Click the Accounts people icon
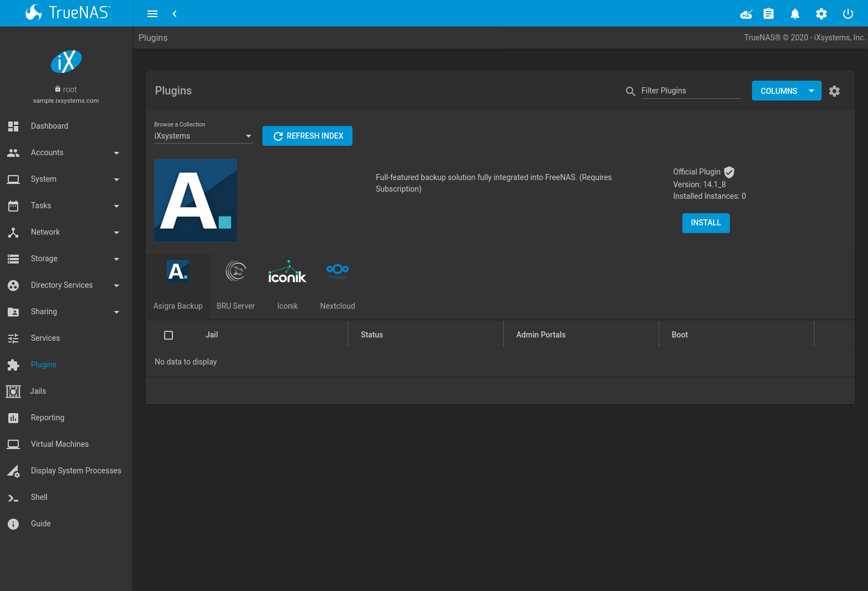 tap(13, 152)
